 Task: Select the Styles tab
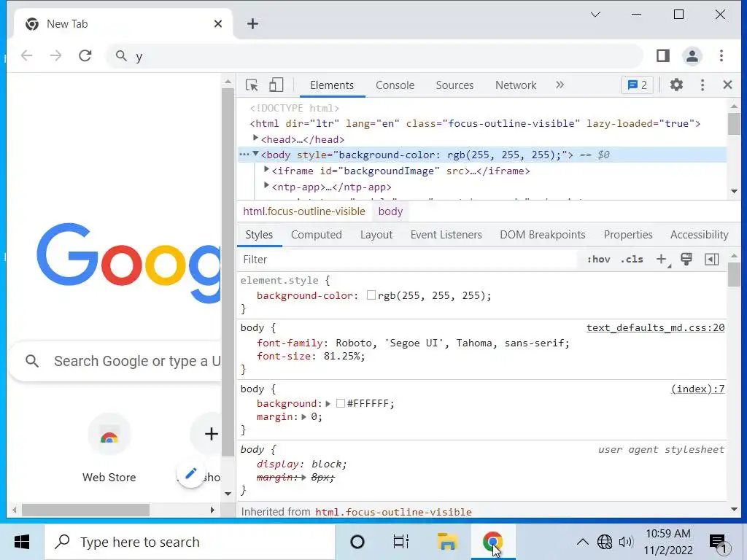pos(259,235)
